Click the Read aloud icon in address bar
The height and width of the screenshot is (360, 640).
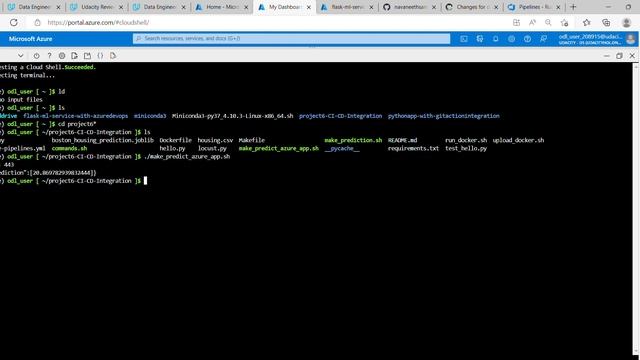532,22
